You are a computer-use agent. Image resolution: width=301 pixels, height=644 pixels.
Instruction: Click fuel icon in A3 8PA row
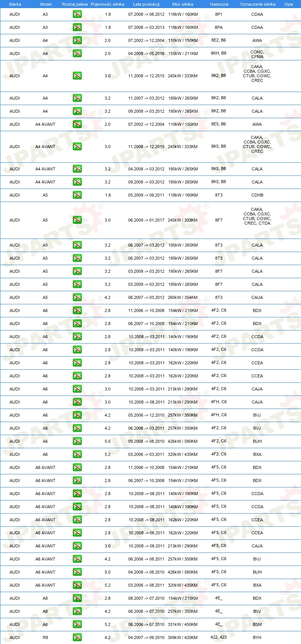(x=77, y=27)
